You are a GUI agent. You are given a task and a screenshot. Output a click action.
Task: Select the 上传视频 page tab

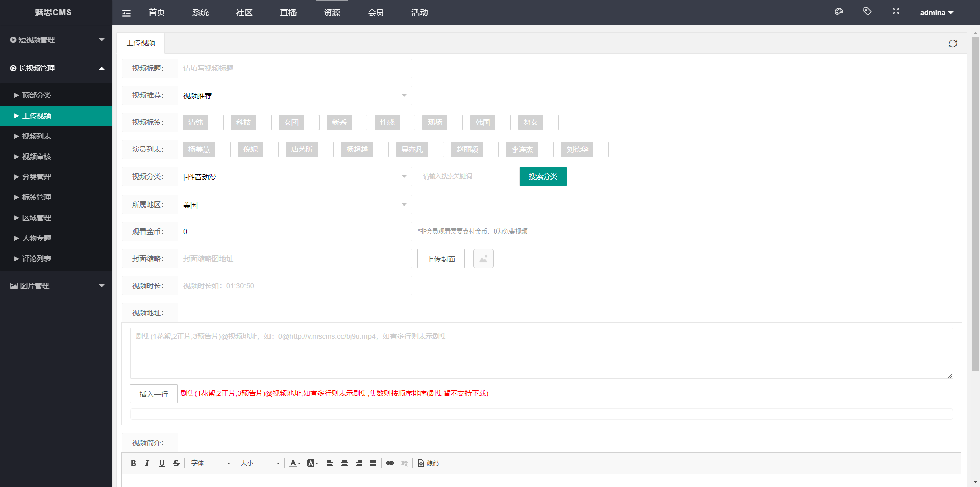point(141,43)
